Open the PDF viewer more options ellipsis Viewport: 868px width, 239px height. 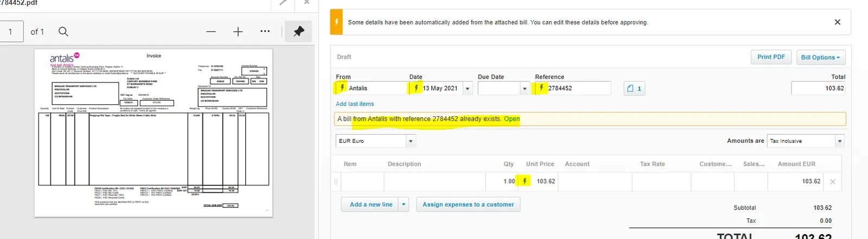click(x=265, y=32)
